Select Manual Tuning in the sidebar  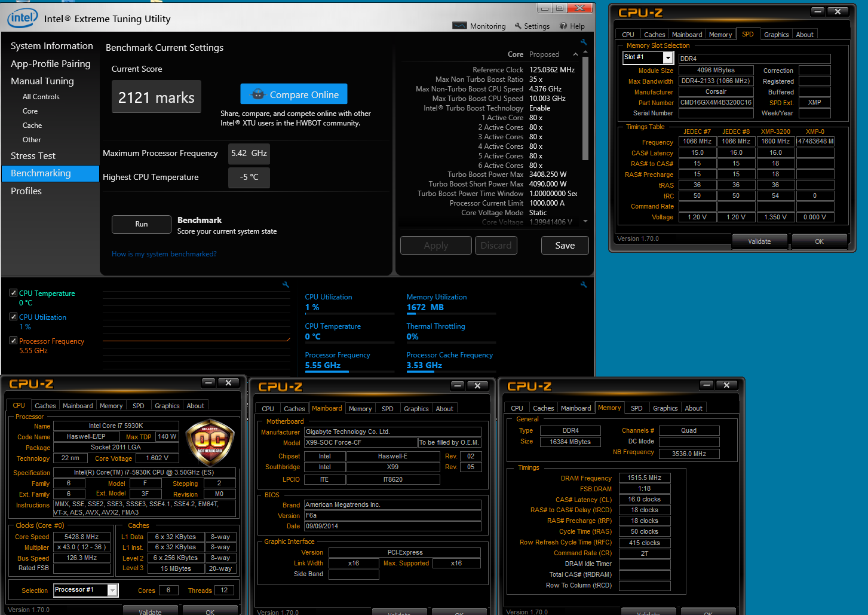42,81
